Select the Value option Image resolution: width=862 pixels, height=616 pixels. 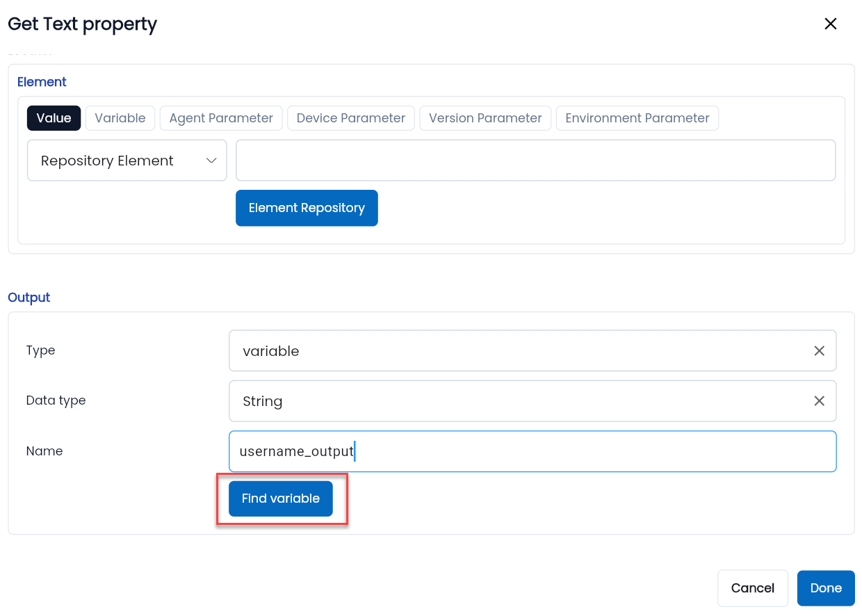(x=54, y=118)
